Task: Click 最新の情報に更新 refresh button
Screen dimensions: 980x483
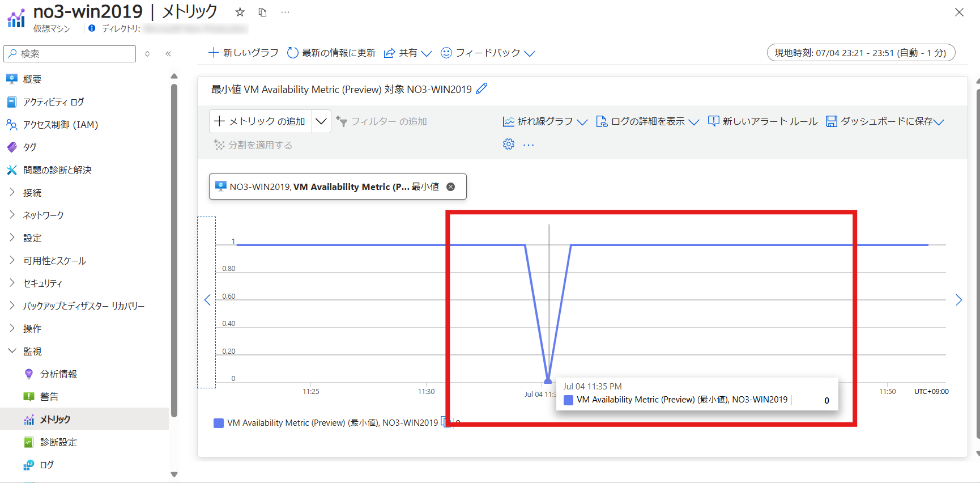Action: 331,53
